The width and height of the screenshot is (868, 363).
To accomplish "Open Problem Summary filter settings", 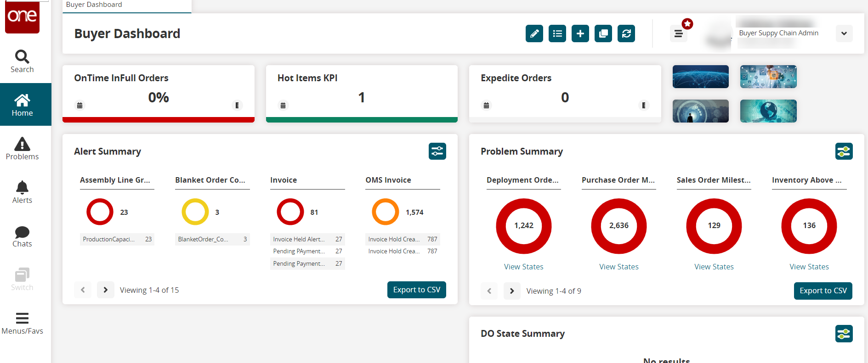I will (844, 151).
